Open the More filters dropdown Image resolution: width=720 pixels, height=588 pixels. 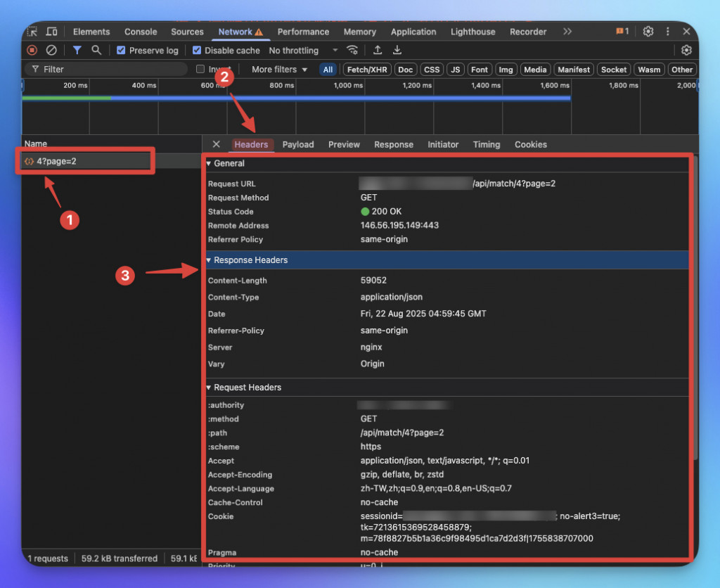[279, 70]
